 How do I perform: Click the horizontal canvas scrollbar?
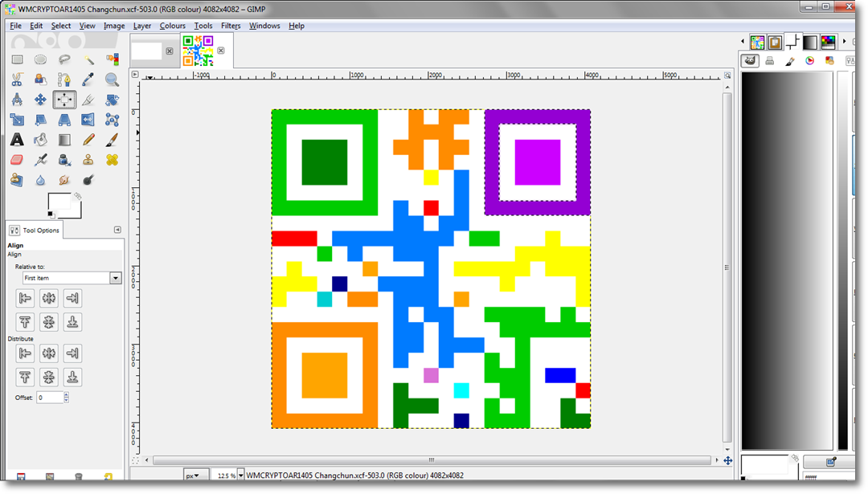point(432,460)
